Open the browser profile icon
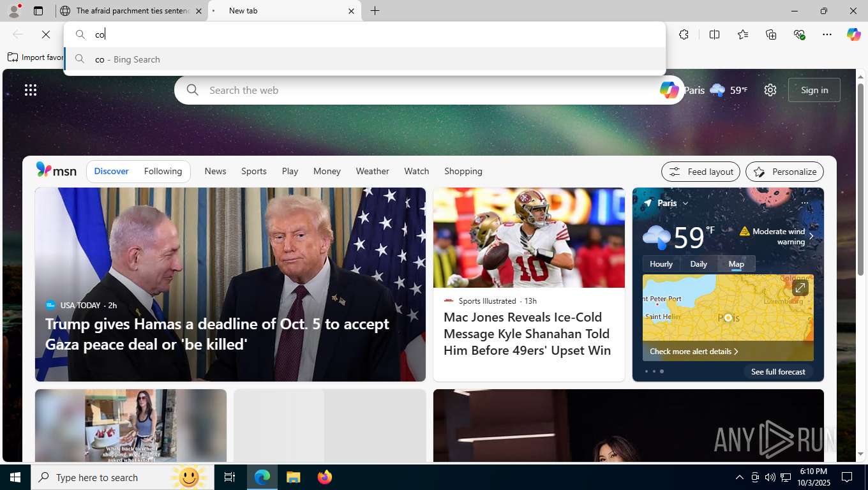Viewport: 868px width, 490px height. click(x=14, y=11)
